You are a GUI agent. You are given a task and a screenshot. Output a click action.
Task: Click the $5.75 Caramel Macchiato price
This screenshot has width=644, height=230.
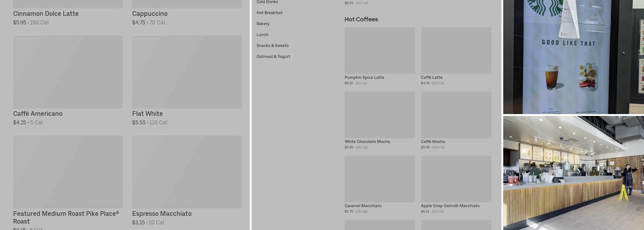pos(349,212)
